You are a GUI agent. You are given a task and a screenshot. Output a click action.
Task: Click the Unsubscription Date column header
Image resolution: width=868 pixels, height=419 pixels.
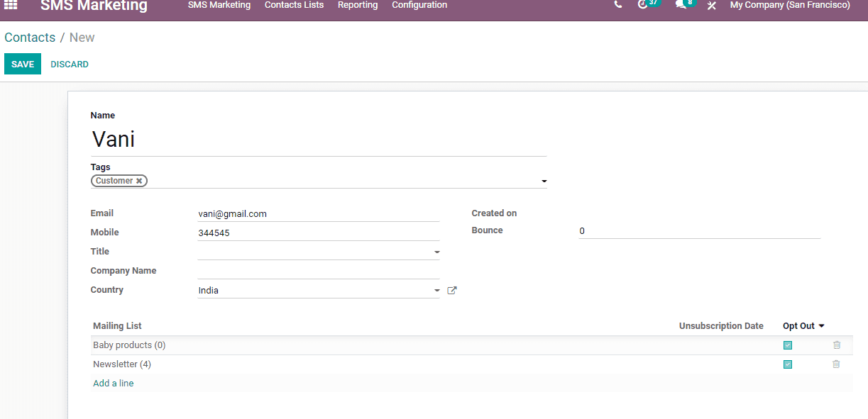click(x=721, y=326)
